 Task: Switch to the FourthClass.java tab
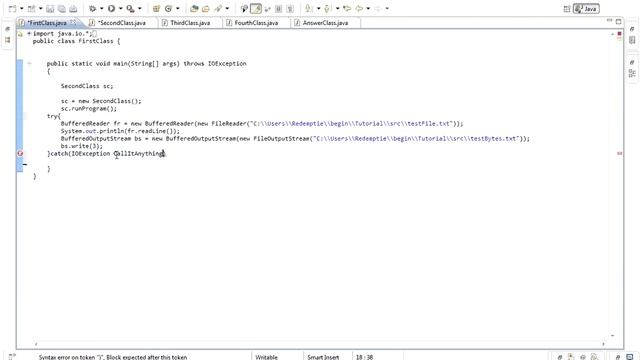point(256,23)
